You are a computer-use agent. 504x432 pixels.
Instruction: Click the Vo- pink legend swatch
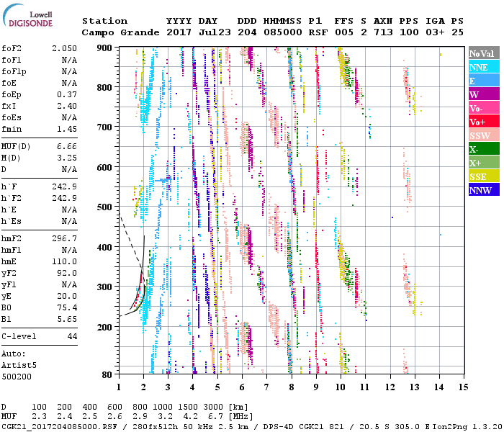pos(483,108)
